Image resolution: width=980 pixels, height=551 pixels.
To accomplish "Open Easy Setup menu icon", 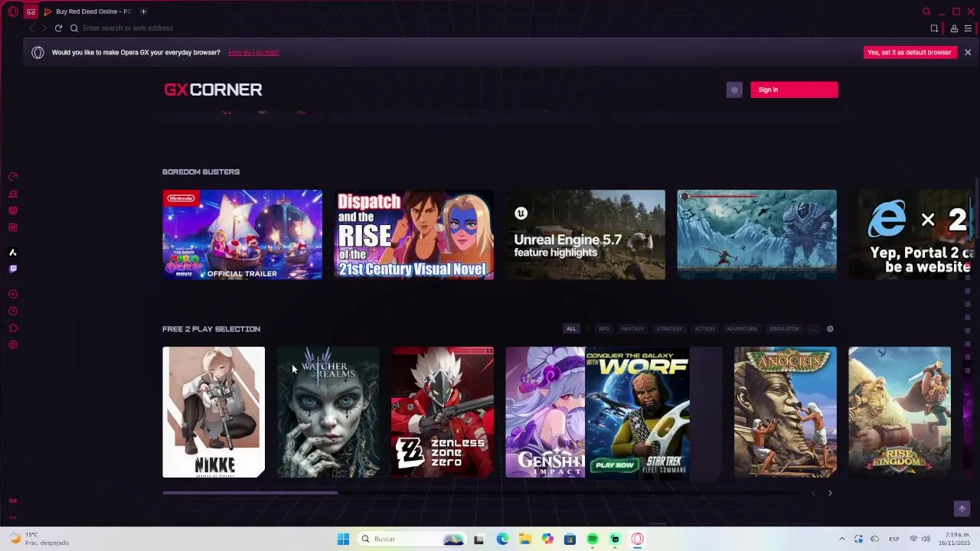I will [968, 28].
